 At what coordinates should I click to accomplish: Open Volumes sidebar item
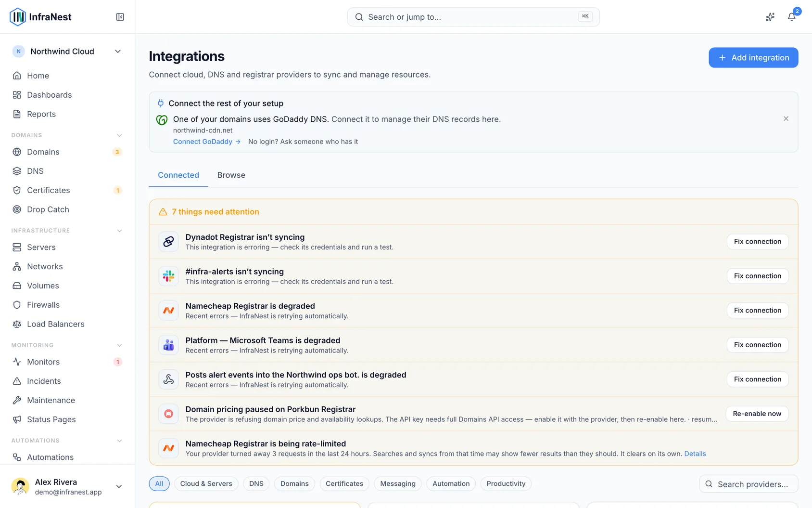pyautogui.click(x=67, y=286)
